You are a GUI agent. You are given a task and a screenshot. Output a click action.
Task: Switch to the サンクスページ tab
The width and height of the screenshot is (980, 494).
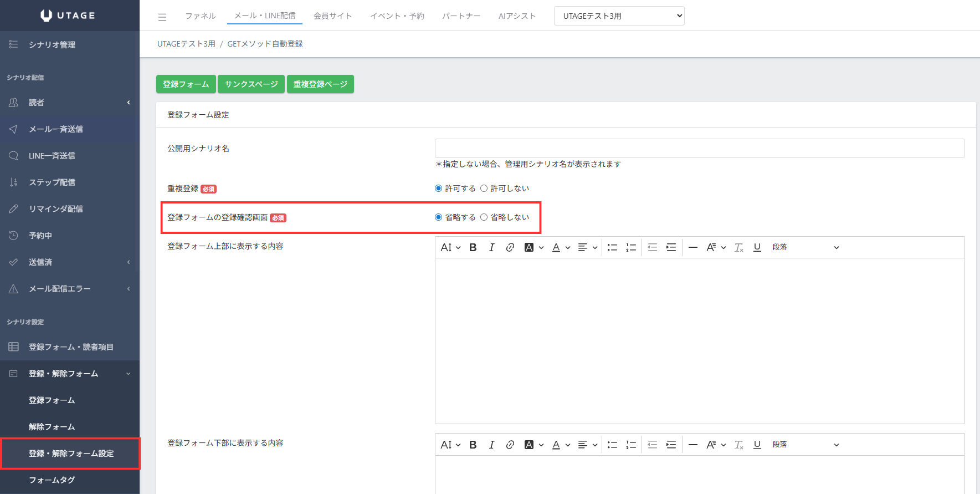click(251, 84)
